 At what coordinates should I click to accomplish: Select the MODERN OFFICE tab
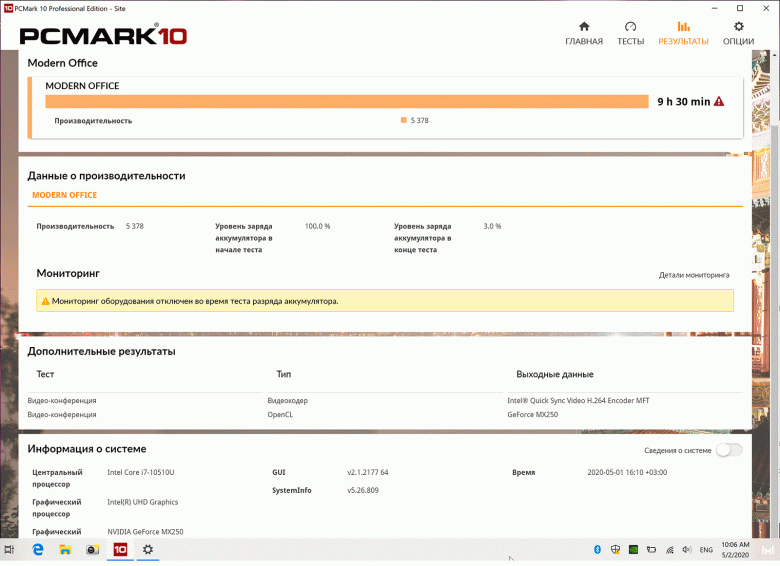click(65, 195)
